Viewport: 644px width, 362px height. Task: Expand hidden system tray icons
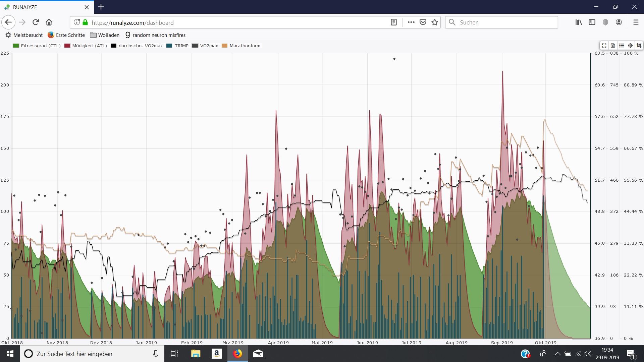point(557,354)
